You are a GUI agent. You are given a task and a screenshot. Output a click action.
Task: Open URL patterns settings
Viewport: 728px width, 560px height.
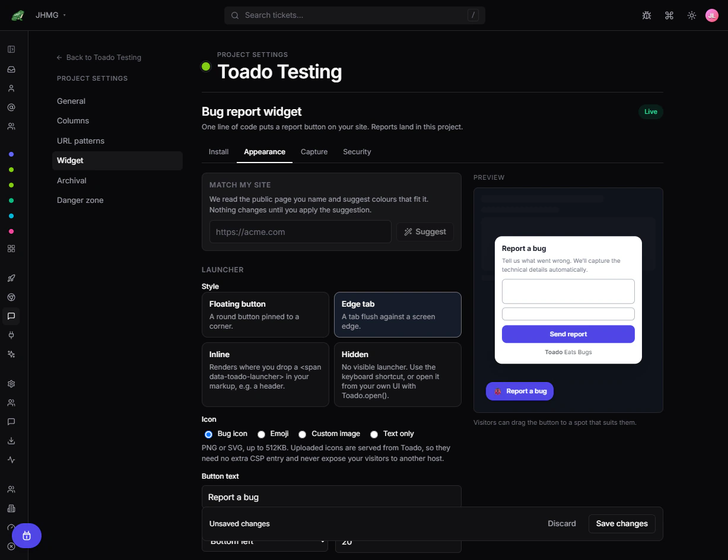point(117,141)
